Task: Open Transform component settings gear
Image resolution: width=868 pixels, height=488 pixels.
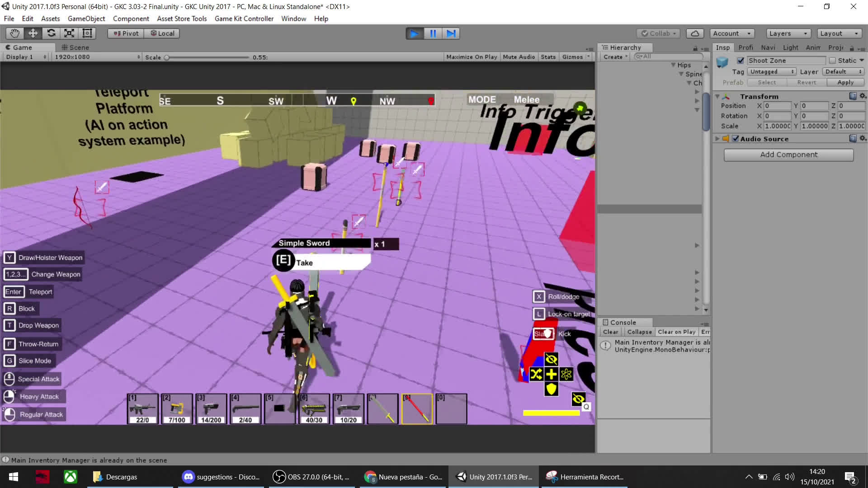Action: (863, 96)
